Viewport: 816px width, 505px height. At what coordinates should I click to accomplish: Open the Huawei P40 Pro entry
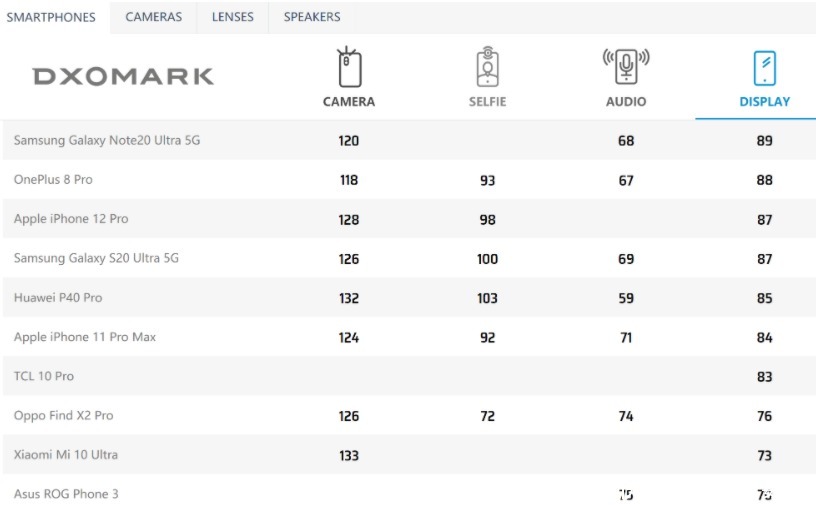[58, 298]
